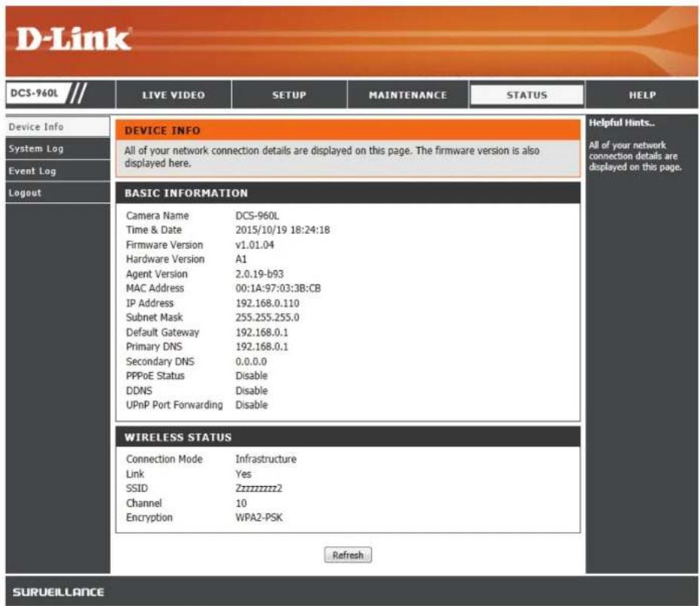Click subnet mask value 255.255.255.0
This screenshot has width=700, height=606.
click(x=268, y=318)
